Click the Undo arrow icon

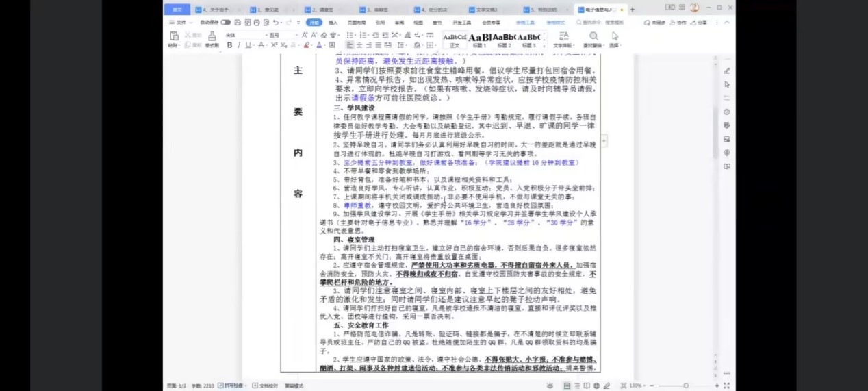275,23
